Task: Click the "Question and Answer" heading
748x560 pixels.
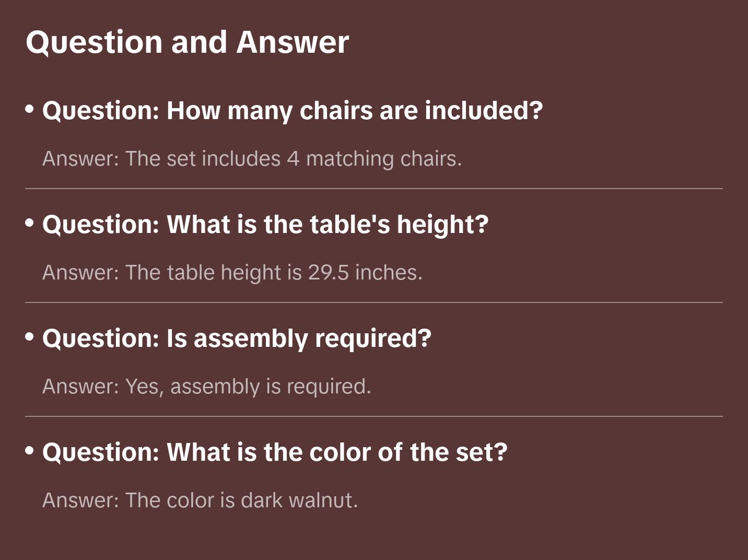Action: (x=187, y=42)
